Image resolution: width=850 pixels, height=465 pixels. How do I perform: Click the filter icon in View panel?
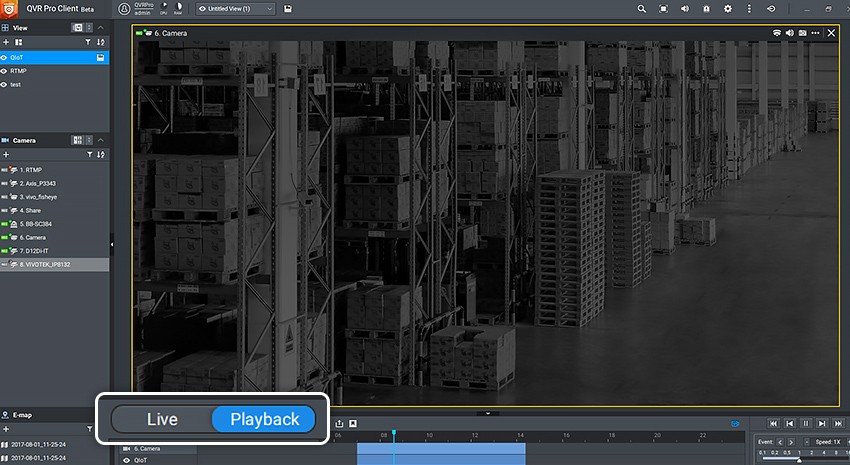(x=88, y=43)
